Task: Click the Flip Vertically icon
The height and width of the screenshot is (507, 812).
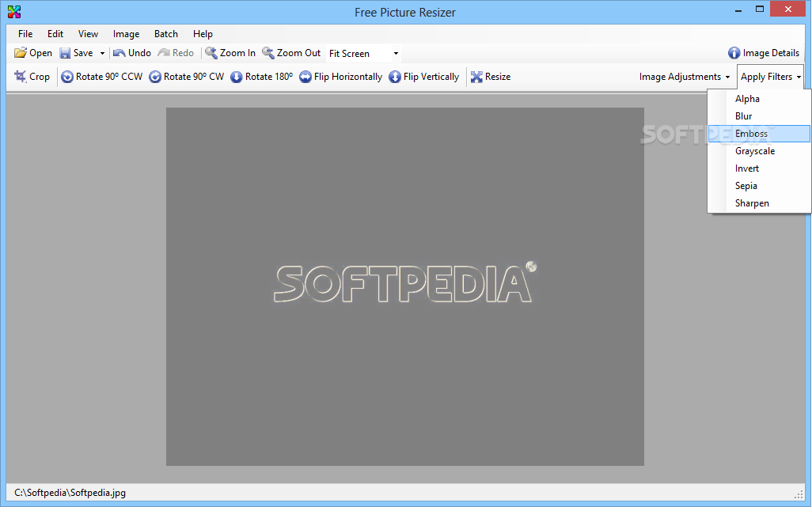Action: click(395, 77)
